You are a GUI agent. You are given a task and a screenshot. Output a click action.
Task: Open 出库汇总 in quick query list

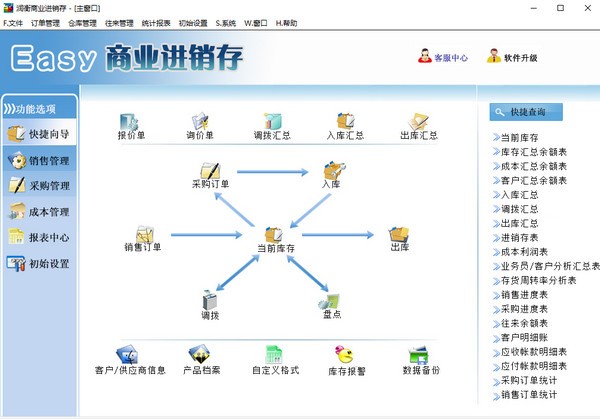[x=515, y=223]
